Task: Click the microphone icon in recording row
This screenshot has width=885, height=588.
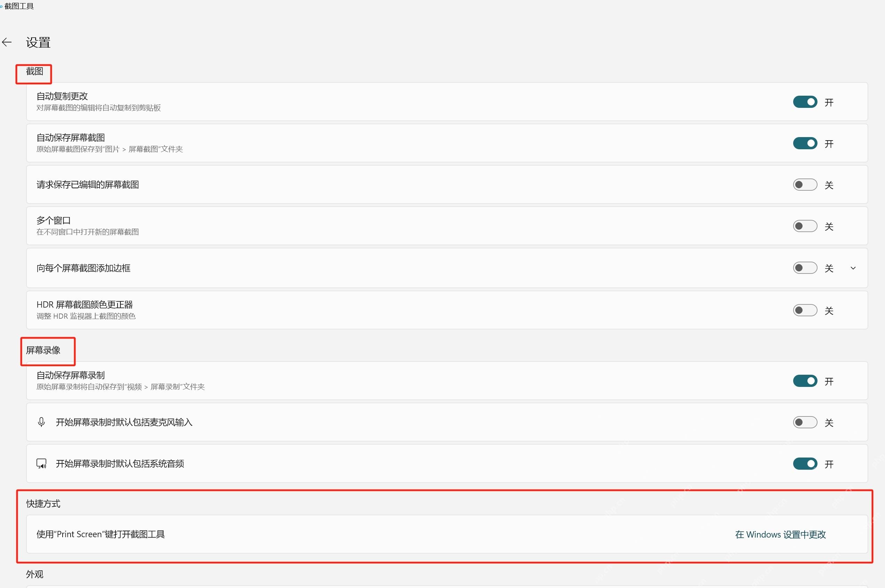Action: (42, 422)
